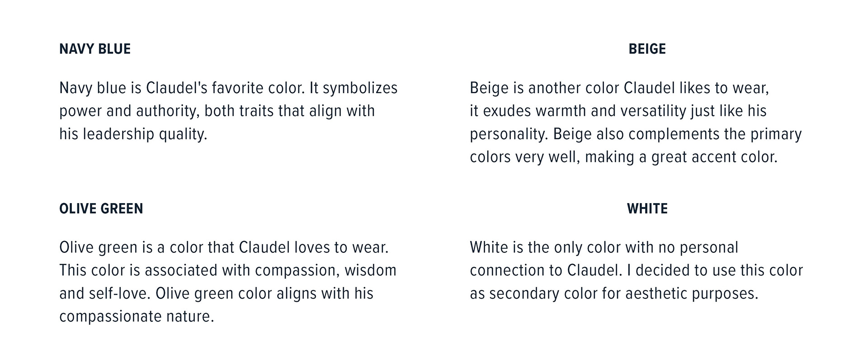Screen dimensions: 868x356
Task: Click the text 'associated with compassion, wisdom'
Action: [270, 271]
